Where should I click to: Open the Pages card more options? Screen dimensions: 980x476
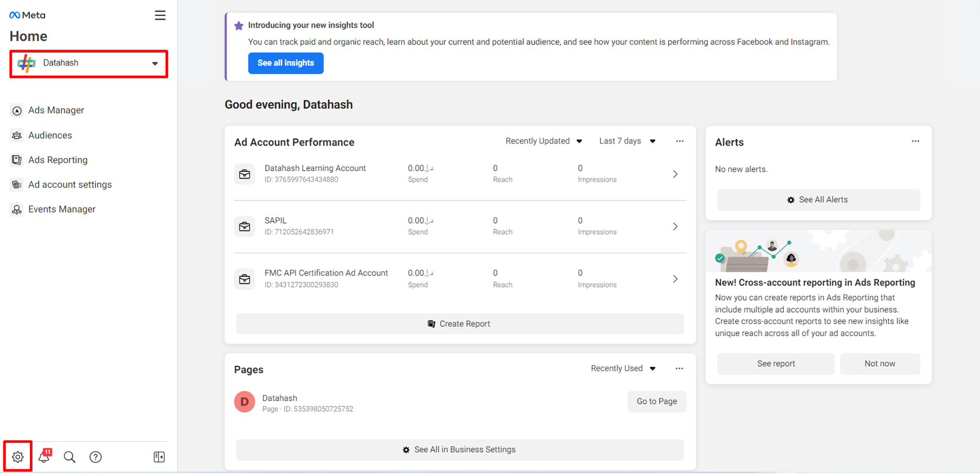[679, 368]
